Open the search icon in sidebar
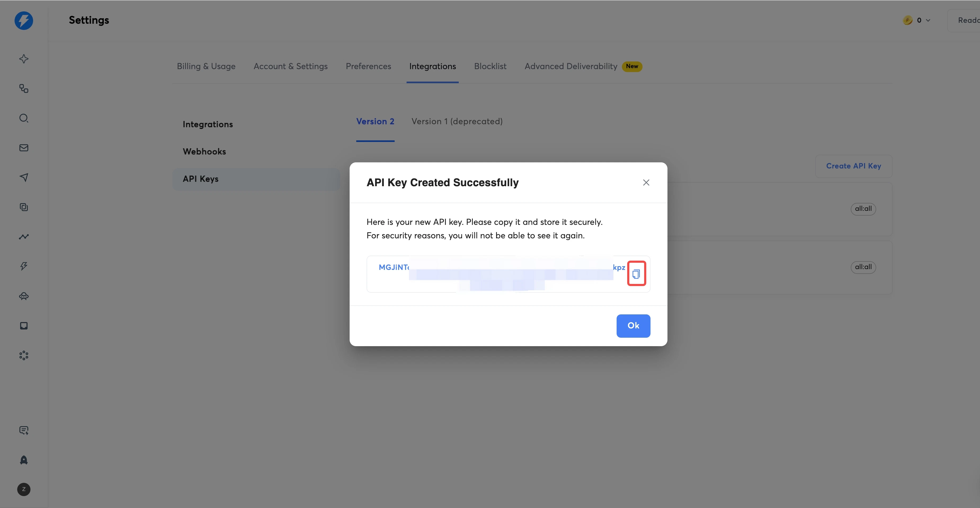Image resolution: width=980 pixels, height=508 pixels. point(24,118)
